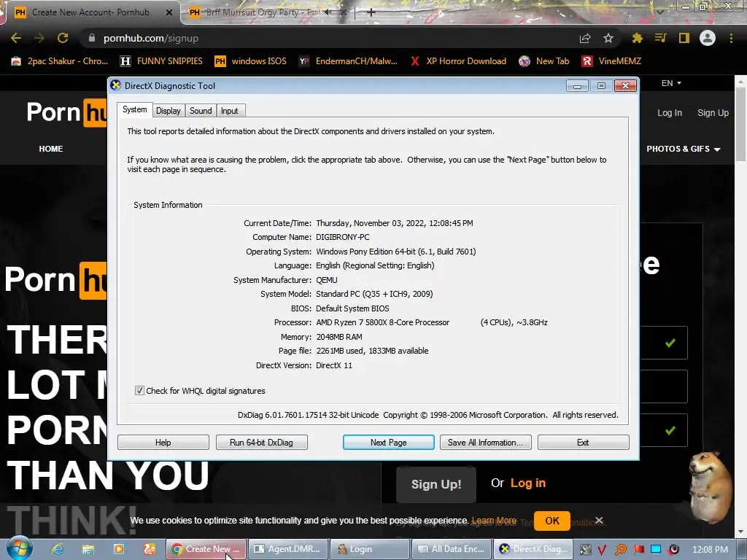This screenshot has height=560, width=747.
Task: Bookmark this page with the star icon
Action: coord(608,38)
